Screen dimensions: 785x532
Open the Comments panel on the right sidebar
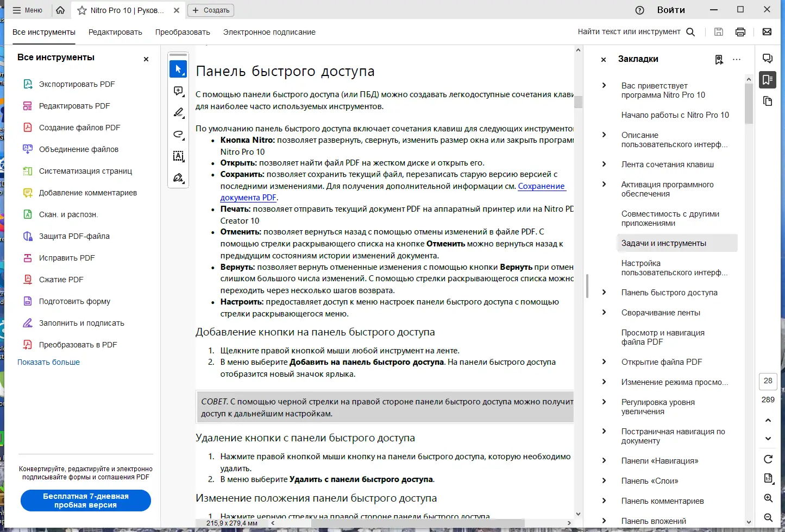click(x=767, y=58)
